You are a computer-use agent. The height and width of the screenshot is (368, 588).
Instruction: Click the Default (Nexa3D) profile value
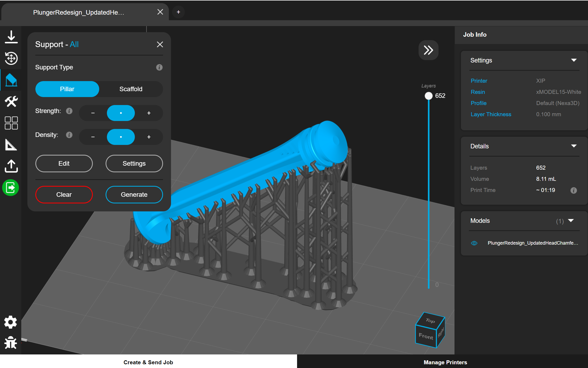pos(558,103)
